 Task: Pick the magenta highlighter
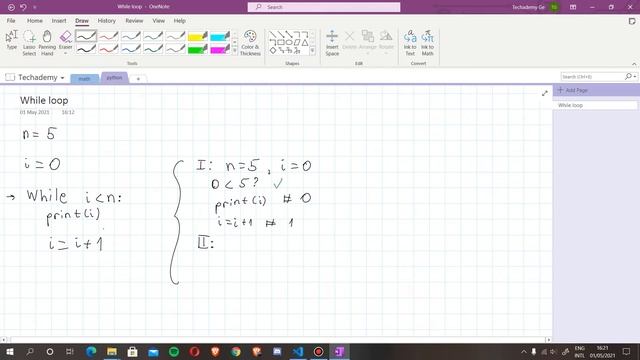coord(220,49)
